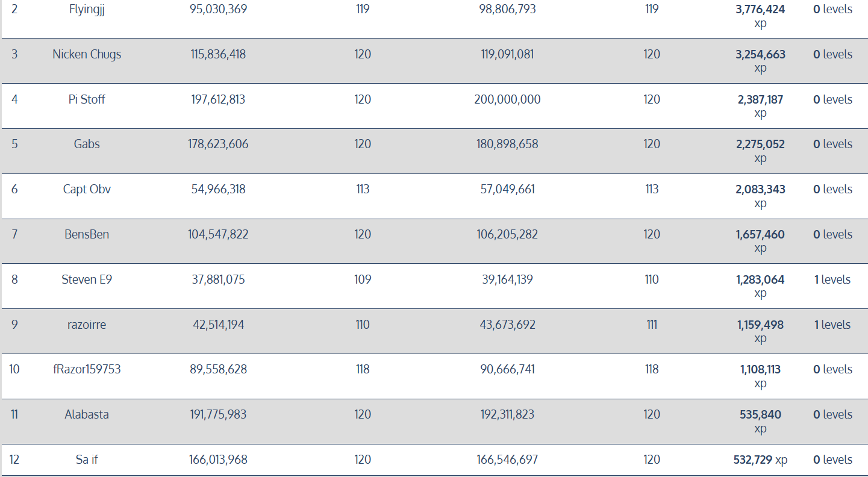Click the fRazor159753 name
The height and width of the screenshot is (477, 868).
click(87, 369)
